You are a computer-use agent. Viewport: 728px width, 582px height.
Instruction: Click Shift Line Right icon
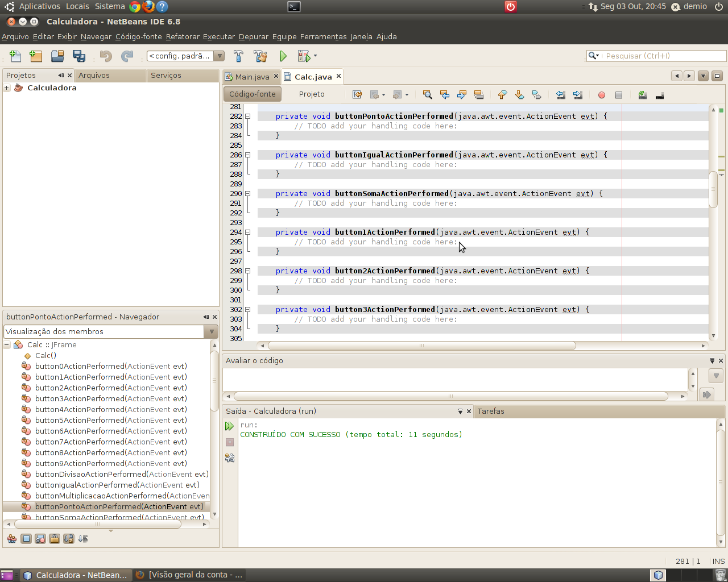578,95
